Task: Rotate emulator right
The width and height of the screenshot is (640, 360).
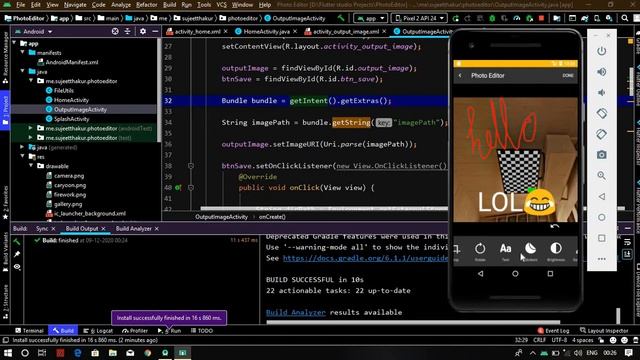Action: (x=602, y=134)
